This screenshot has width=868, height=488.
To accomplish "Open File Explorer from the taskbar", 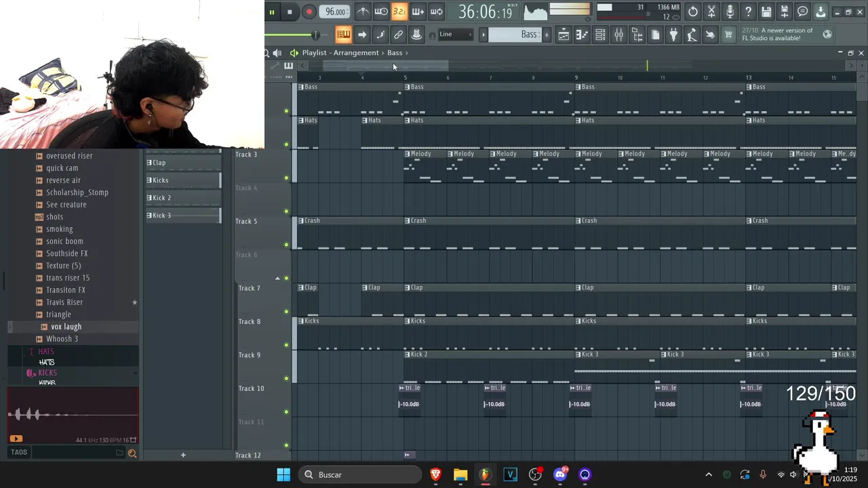I will (x=460, y=474).
